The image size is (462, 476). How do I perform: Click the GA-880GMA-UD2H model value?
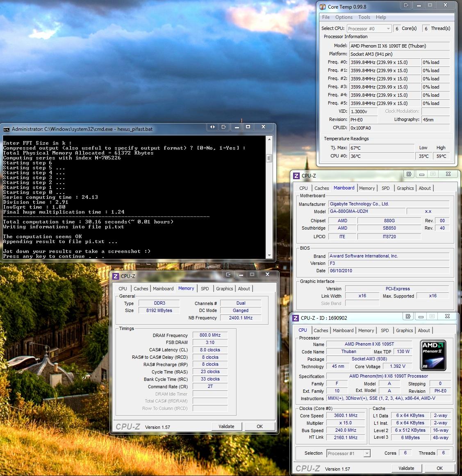(x=366, y=211)
